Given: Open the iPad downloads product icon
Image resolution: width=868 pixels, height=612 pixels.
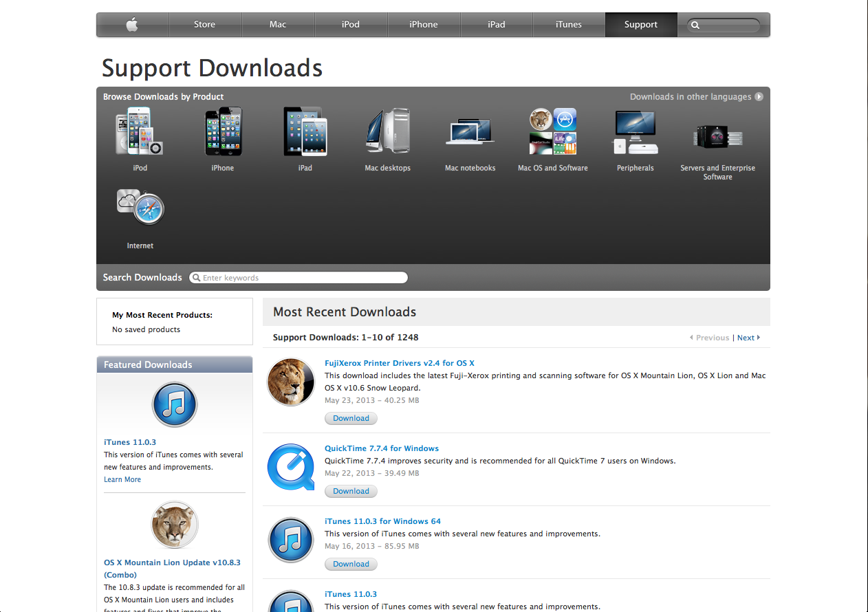Looking at the screenshot, I should click(x=305, y=131).
